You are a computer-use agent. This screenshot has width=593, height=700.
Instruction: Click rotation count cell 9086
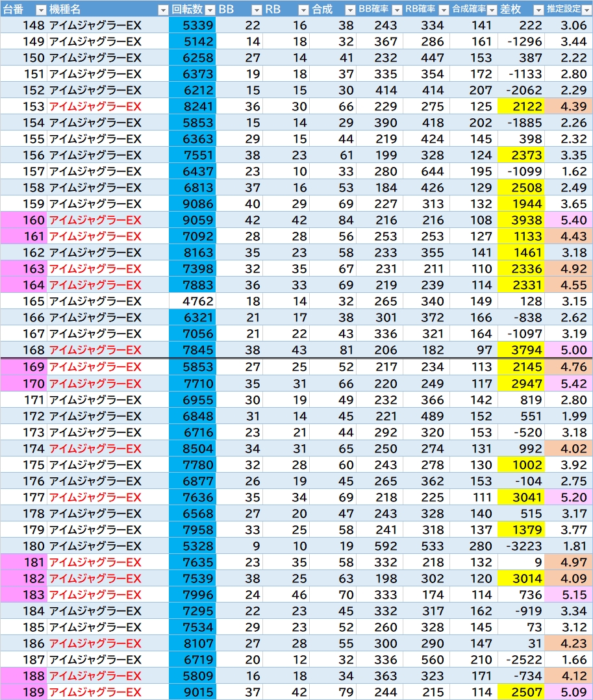tap(192, 204)
